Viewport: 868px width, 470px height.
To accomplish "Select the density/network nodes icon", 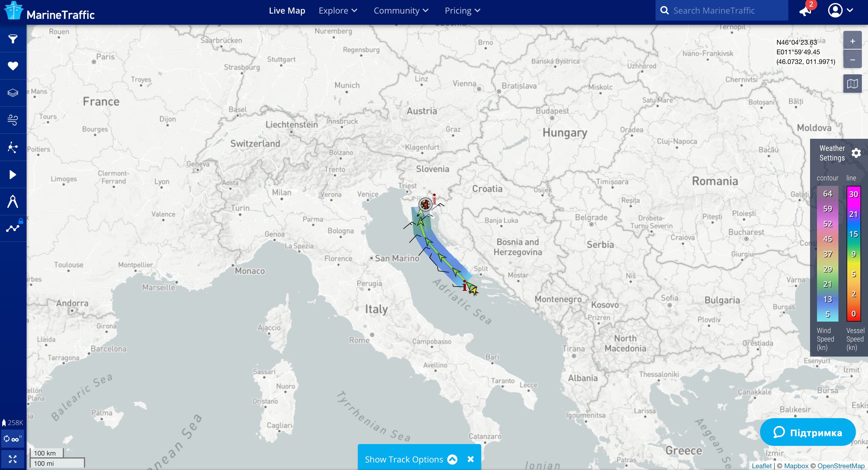I will pos(13,147).
